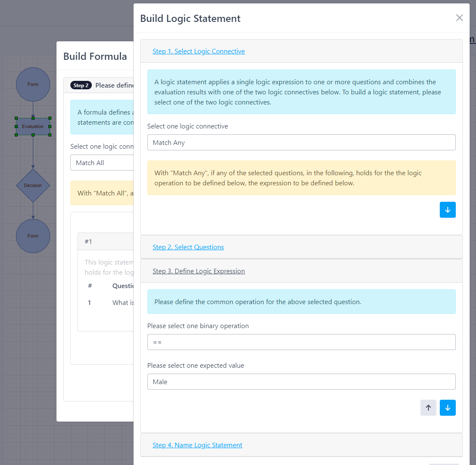
Task: Click next arrow in Step 1 section
Action: 447,210
